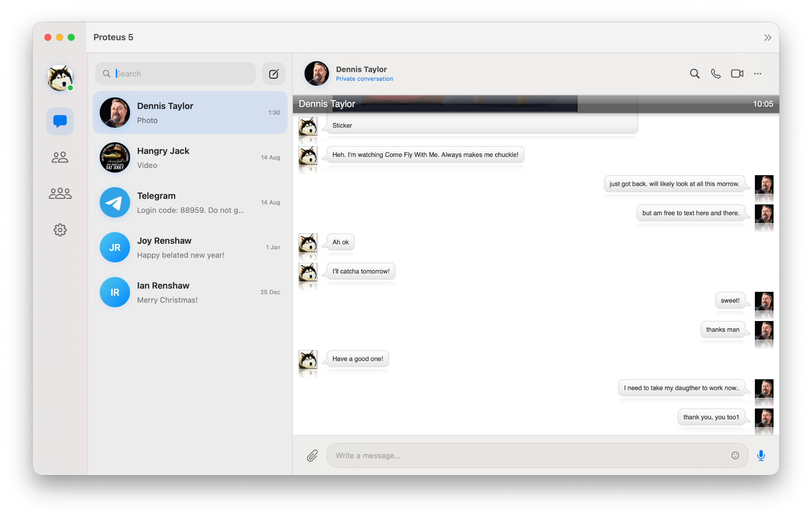Click Dennis Taylor's header avatar
The image size is (812, 518).
pyautogui.click(x=316, y=74)
